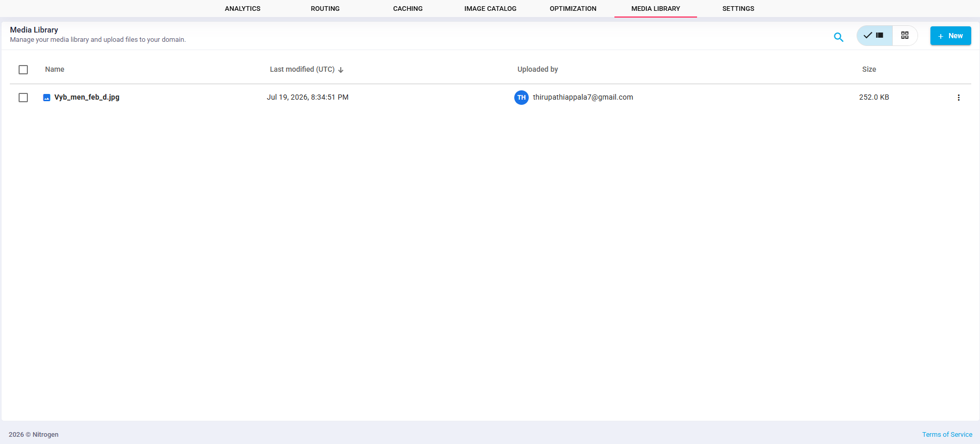
Task: Open the Optimization tab
Action: coord(573,9)
